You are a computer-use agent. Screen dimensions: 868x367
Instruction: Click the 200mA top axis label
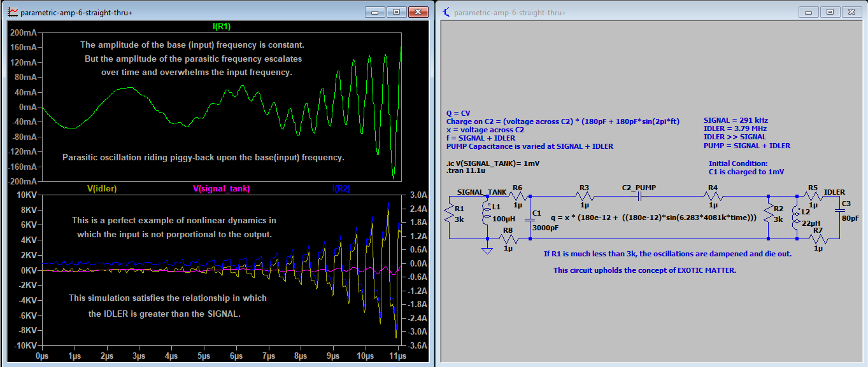tap(24, 32)
